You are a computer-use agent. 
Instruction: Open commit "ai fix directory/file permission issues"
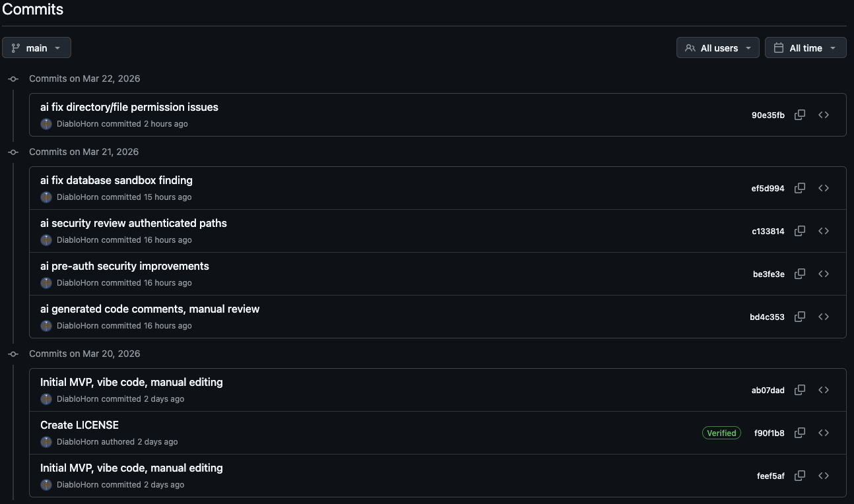point(129,107)
